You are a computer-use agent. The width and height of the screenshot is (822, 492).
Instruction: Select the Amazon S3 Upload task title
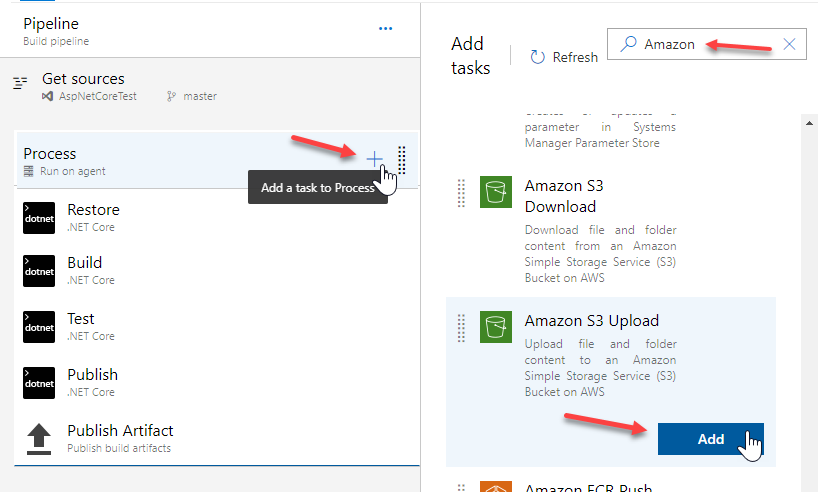[592, 321]
